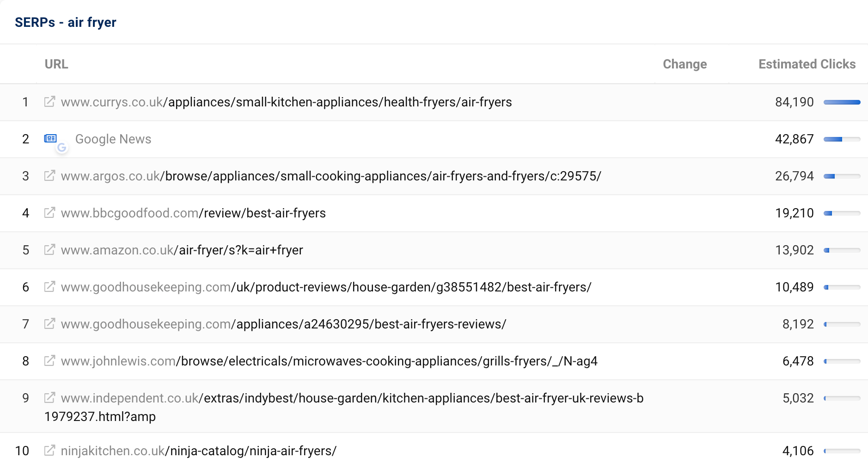Select the estimated clicks value 13,902

(794, 250)
